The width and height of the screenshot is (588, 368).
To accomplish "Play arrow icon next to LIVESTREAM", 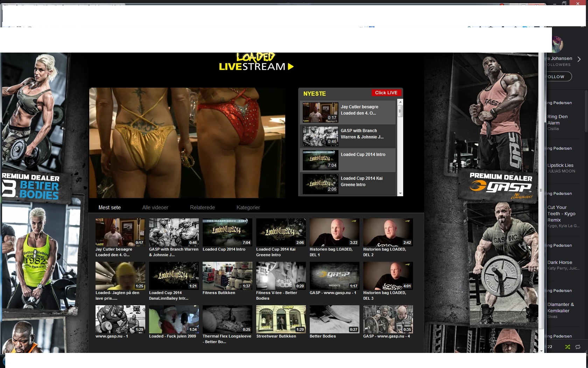I will click(290, 67).
